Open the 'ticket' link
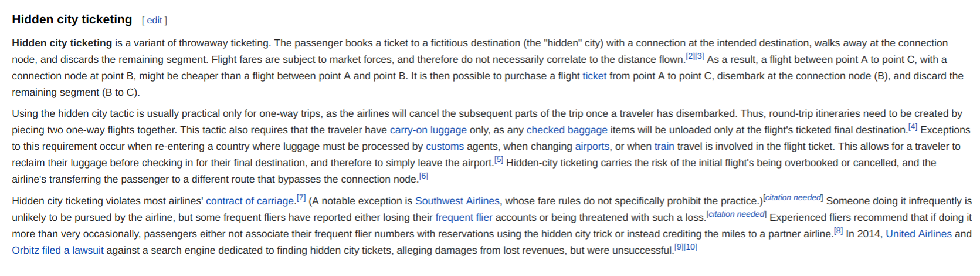The image size is (980, 276). (594, 76)
